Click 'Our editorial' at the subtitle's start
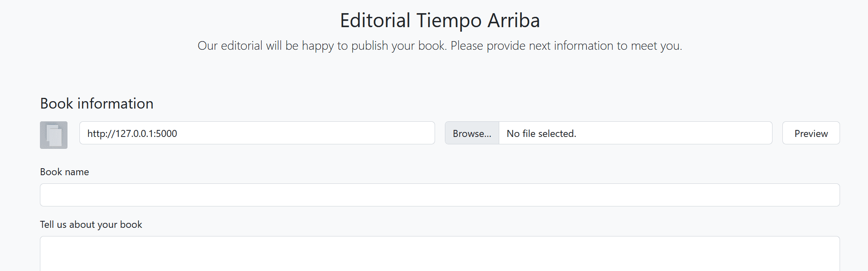 point(230,46)
